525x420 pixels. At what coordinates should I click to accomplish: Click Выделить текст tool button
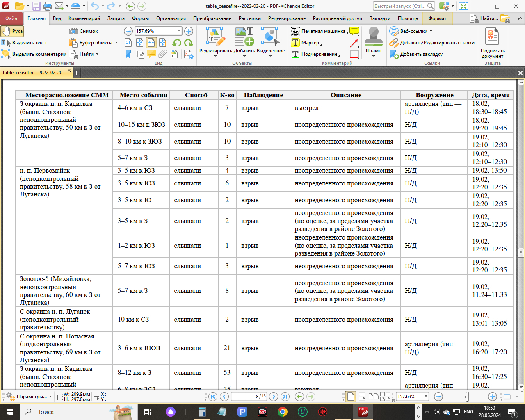tap(24, 43)
